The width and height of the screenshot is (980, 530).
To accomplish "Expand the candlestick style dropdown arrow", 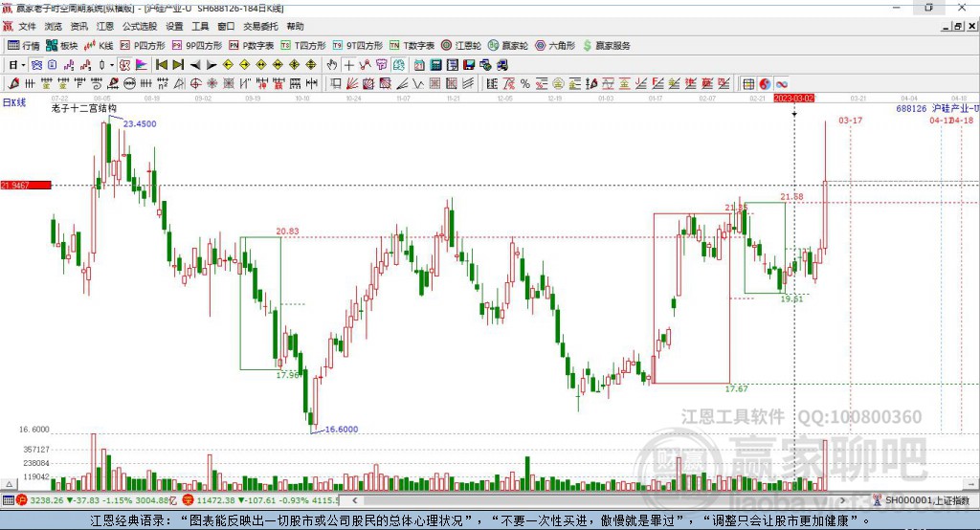I will click(112, 65).
